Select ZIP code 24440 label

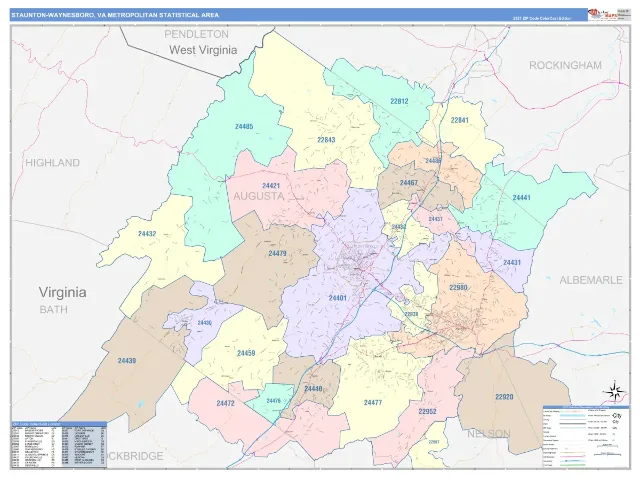point(313,389)
